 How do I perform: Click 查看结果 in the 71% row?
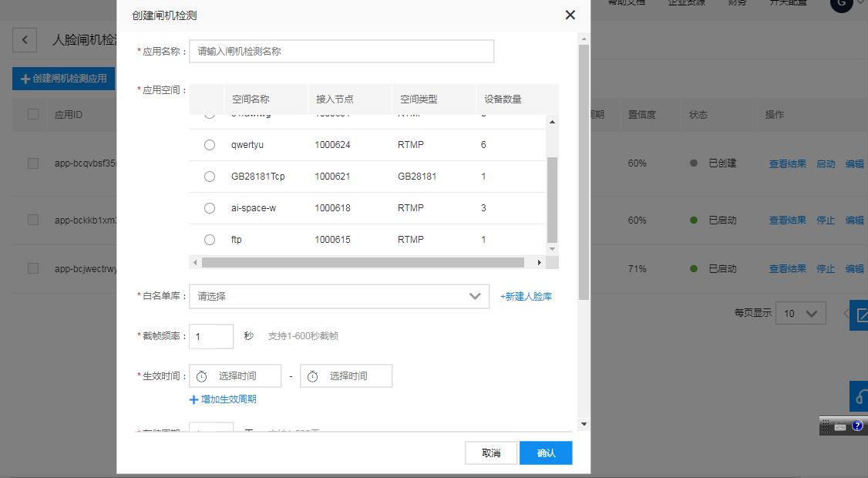click(788, 268)
